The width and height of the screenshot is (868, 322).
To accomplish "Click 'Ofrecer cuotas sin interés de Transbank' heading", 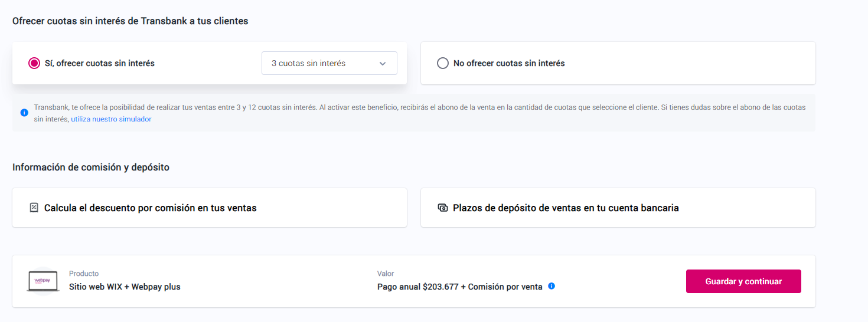I will pyautogui.click(x=130, y=21).
